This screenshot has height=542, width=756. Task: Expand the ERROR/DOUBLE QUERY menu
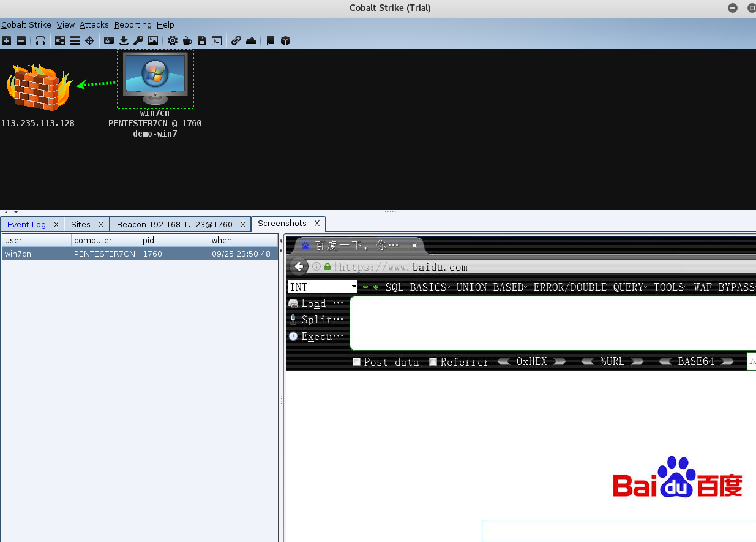591,287
